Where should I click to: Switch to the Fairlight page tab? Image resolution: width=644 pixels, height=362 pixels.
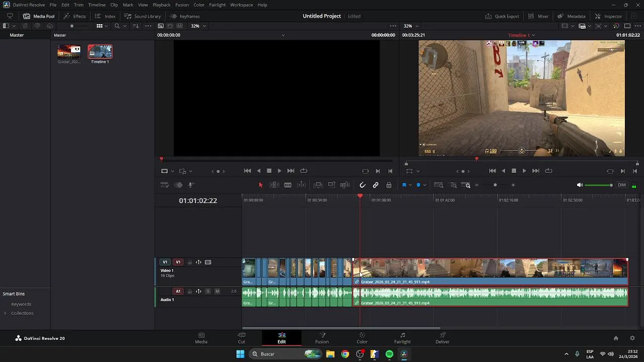(x=403, y=338)
